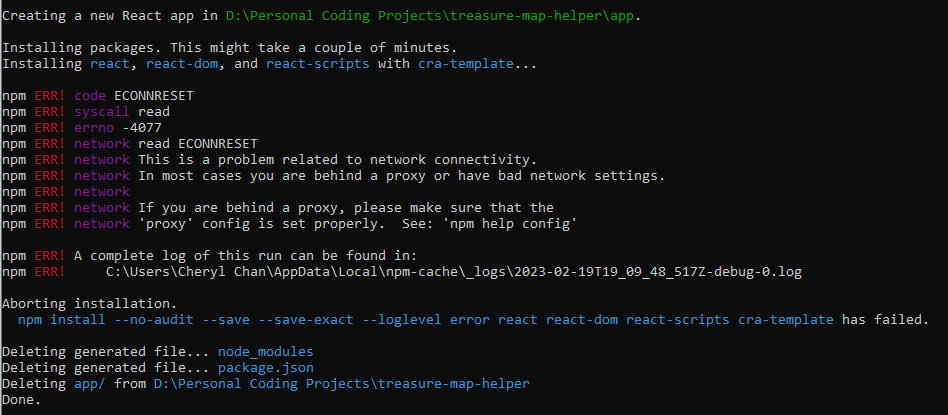Screen dimensions: 948x415
Task: Click the purple 'syscall' label
Action: [x=102, y=112]
